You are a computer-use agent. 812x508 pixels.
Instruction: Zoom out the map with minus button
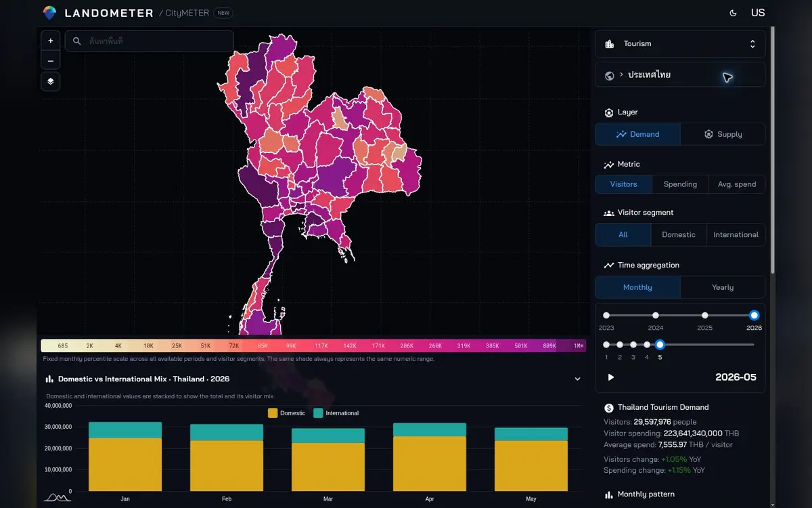coord(51,61)
